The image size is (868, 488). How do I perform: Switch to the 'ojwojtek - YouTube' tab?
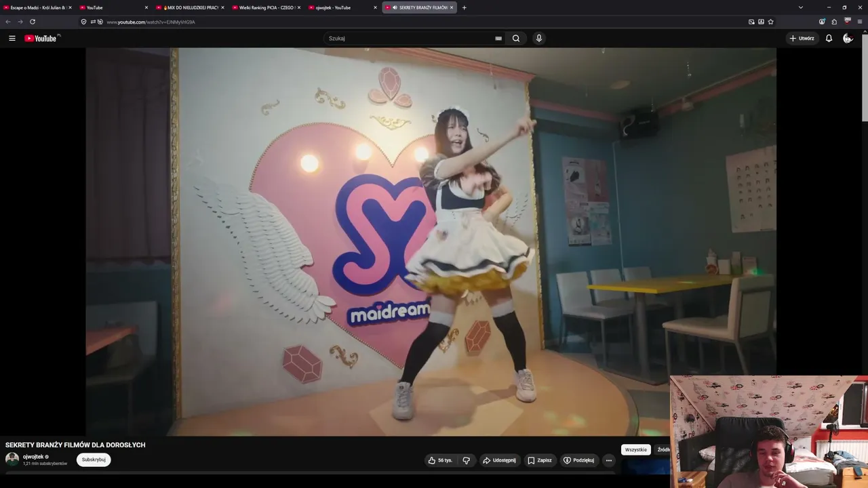(342, 7)
